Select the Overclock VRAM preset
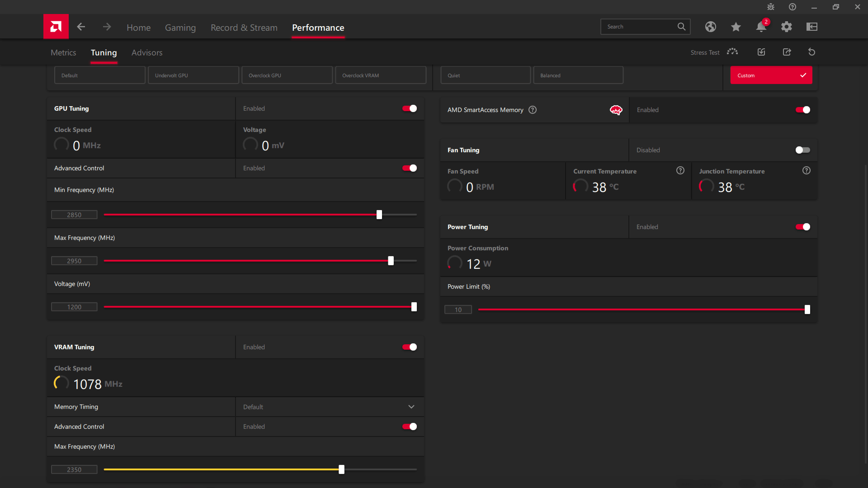 (x=381, y=75)
